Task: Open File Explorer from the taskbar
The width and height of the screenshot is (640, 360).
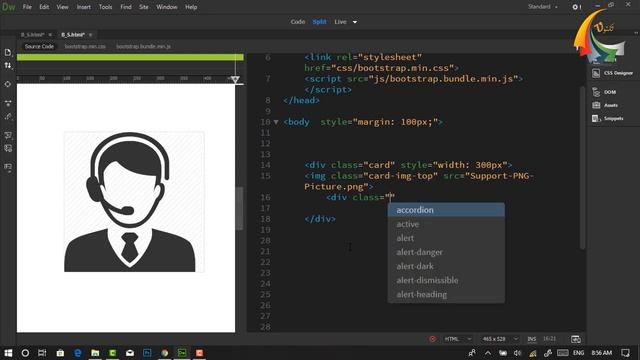Action: [95, 353]
